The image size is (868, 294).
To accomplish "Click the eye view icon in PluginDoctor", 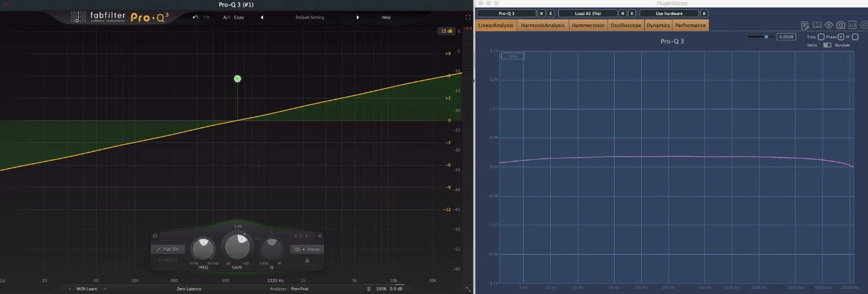I will 829,25.
